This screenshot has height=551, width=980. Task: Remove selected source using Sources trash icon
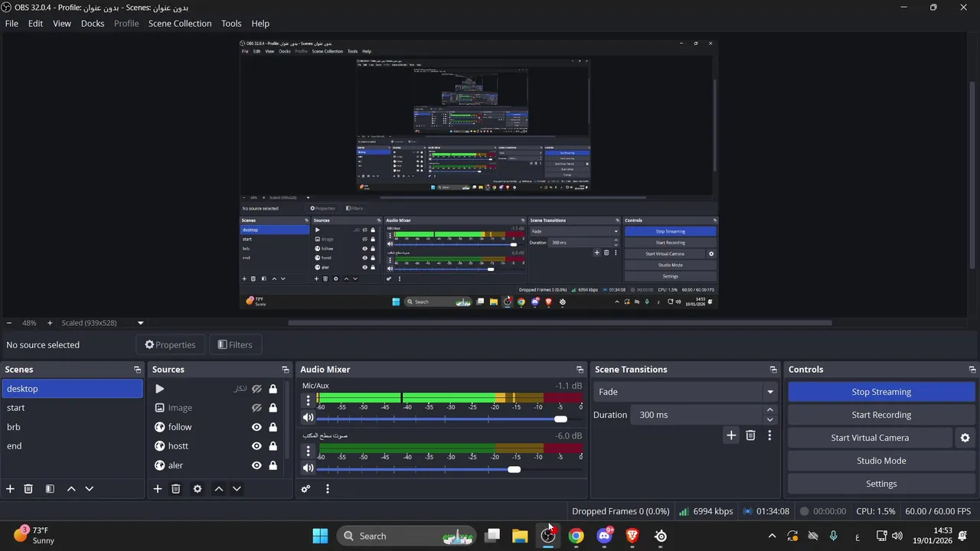[x=175, y=489]
